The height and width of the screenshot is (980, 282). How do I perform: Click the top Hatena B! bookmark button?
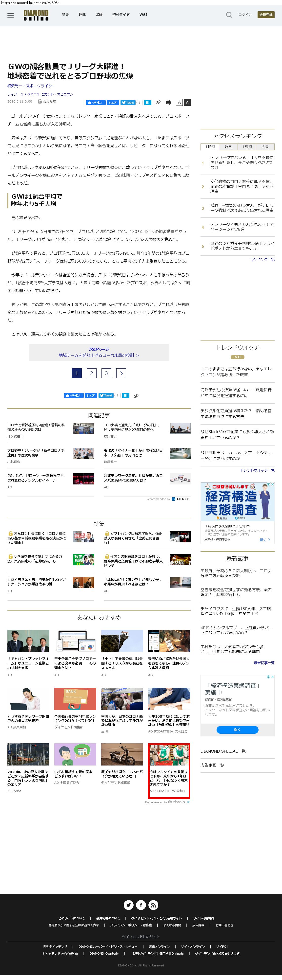[x=147, y=103]
